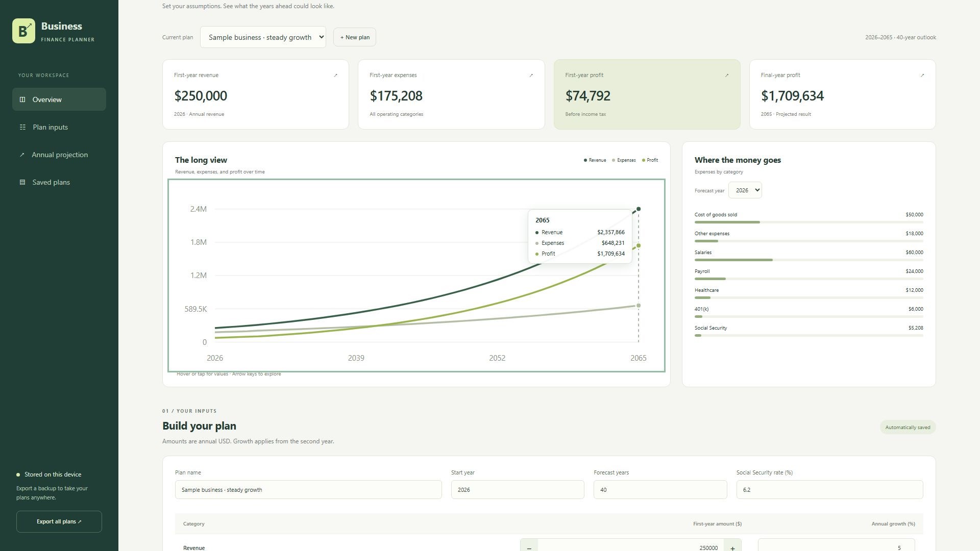
Task: Click the Automatically saved badge
Action: (x=908, y=428)
